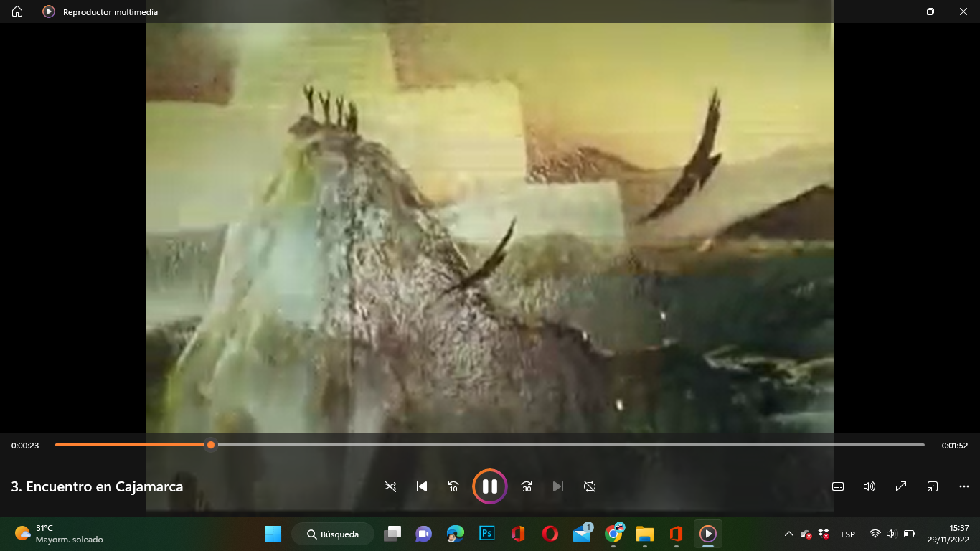
Task: Skip back 10 seconds
Action: click(x=453, y=486)
